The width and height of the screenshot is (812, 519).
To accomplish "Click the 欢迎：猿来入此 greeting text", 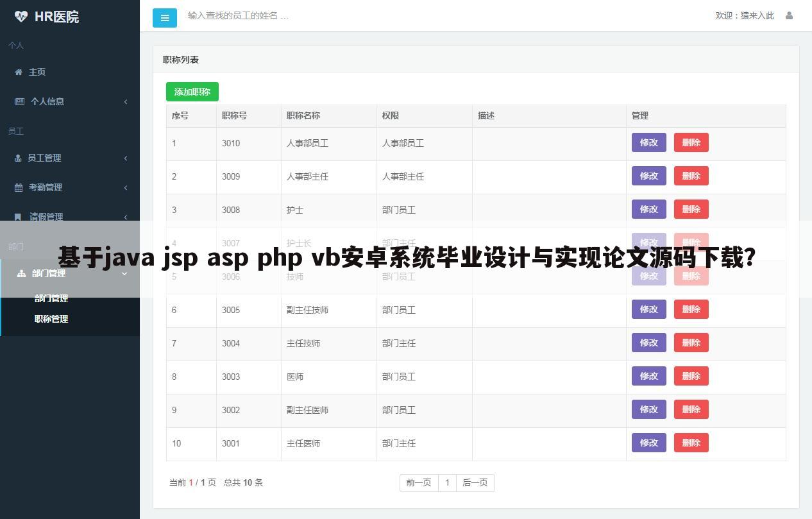I will point(745,15).
